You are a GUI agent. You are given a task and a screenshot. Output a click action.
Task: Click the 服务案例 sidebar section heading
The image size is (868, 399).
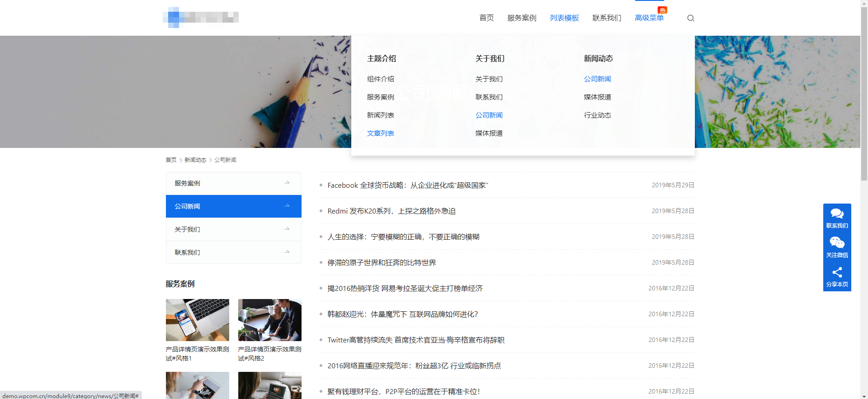(180, 284)
